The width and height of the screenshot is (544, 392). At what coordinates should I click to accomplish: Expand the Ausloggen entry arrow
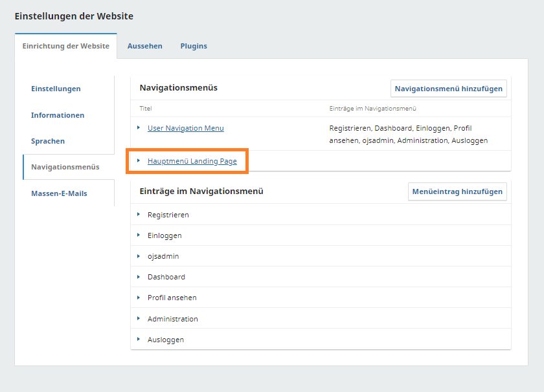tap(139, 340)
